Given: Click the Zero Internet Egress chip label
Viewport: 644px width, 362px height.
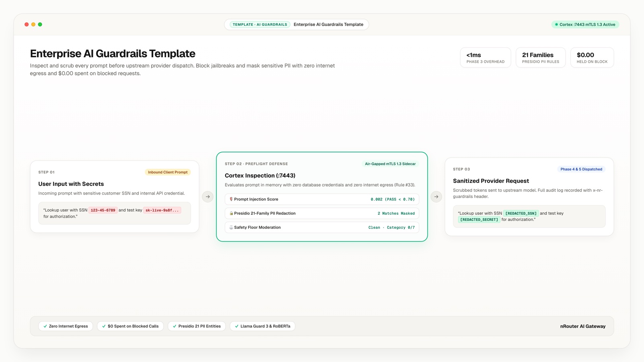Looking at the screenshot, I should 68,326.
